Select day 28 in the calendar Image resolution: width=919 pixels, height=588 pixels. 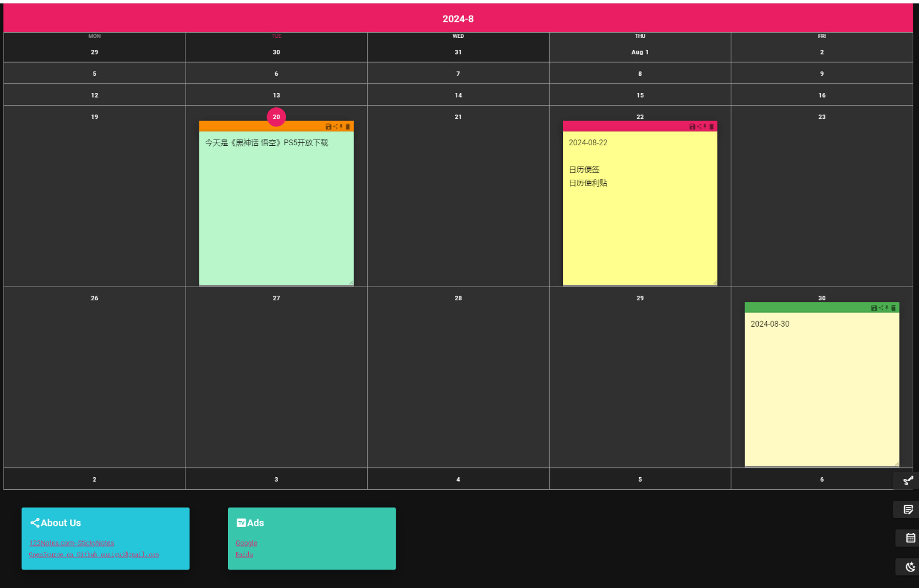click(x=458, y=299)
